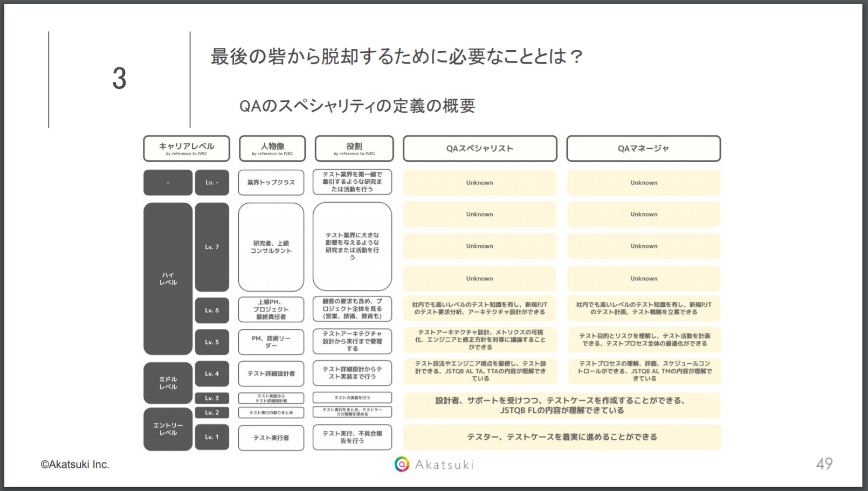Click the テスター、テストケースを着実に進める row
The height and width of the screenshot is (491, 868).
(562, 437)
